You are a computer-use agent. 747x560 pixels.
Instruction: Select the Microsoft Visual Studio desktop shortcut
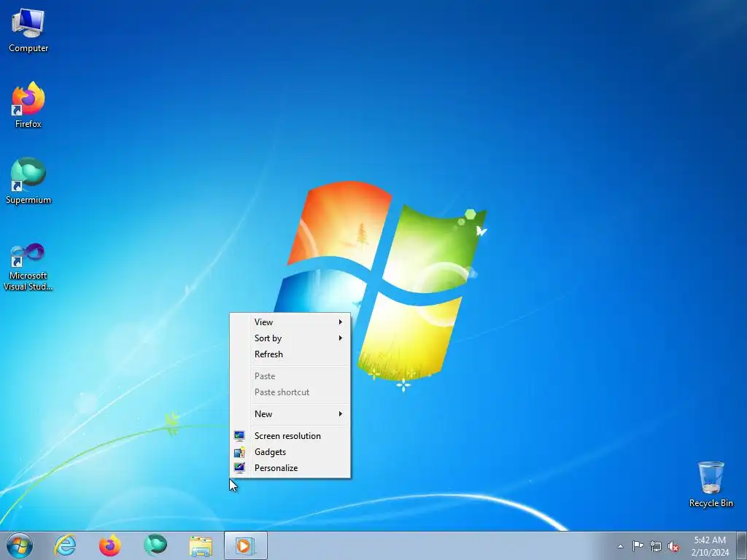pos(28,267)
